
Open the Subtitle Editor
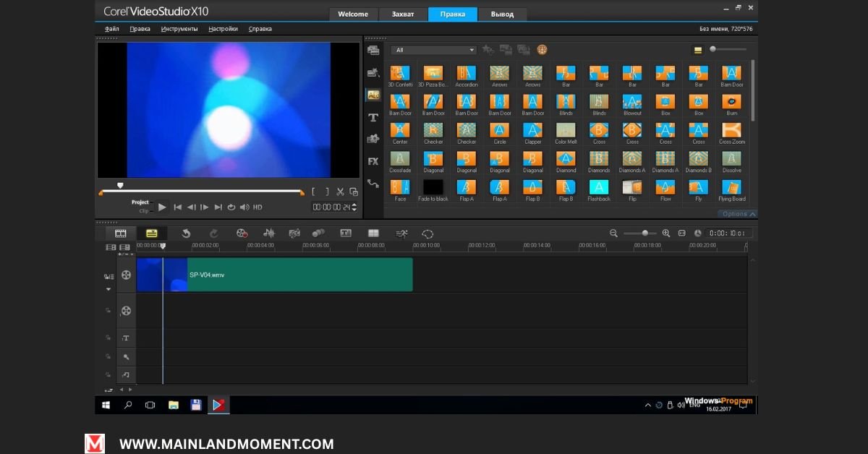(346, 234)
